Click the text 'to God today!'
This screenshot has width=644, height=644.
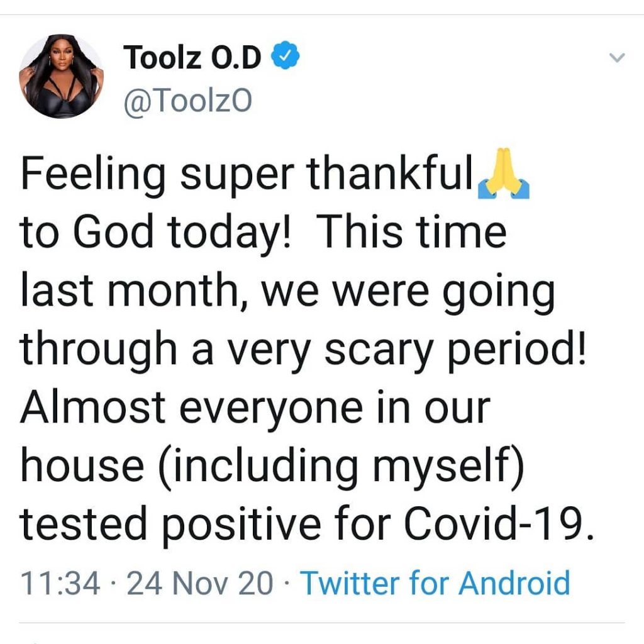pos(155,232)
